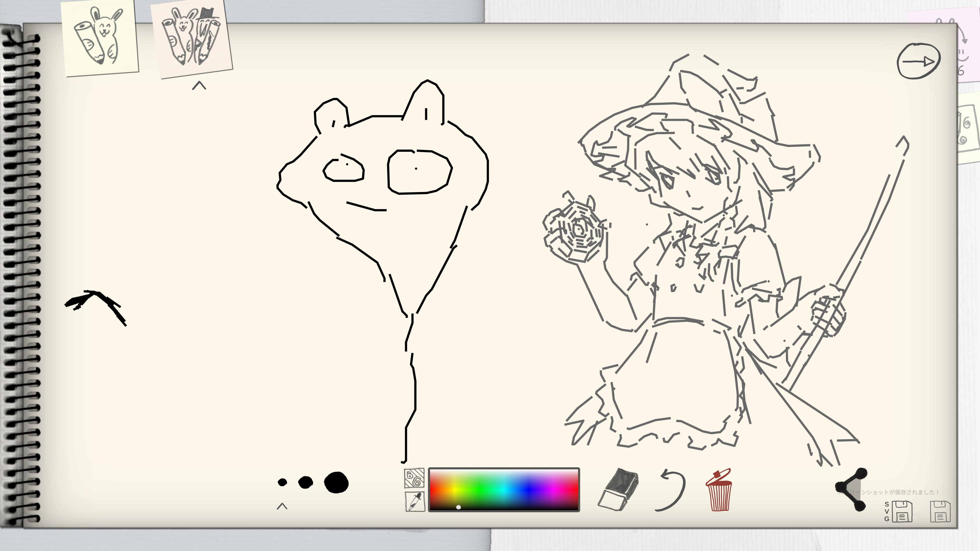980x551 pixels.
Task: Save drawing as SVG floppy icon
Action: tap(902, 512)
